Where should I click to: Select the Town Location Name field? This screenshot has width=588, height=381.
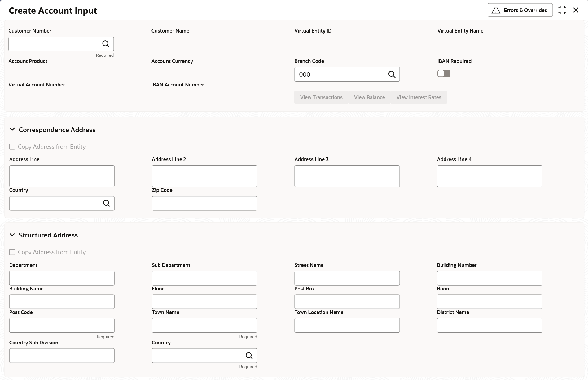click(347, 325)
